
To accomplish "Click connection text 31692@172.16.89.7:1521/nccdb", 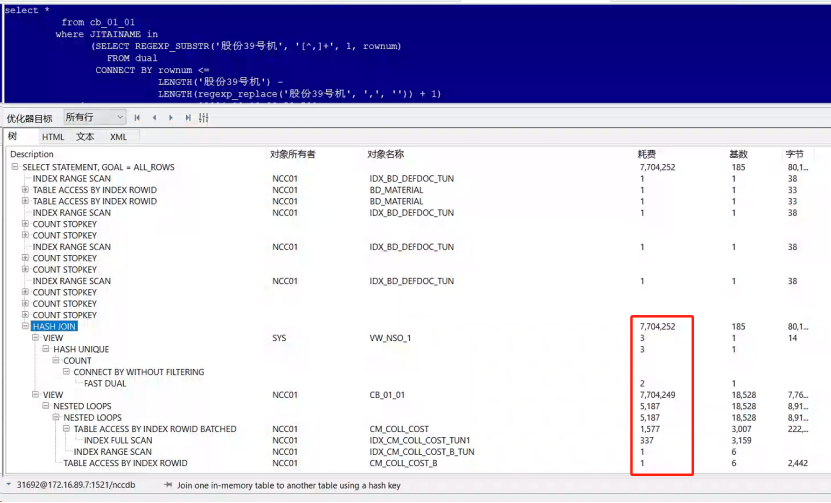I will tap(76, 484).
